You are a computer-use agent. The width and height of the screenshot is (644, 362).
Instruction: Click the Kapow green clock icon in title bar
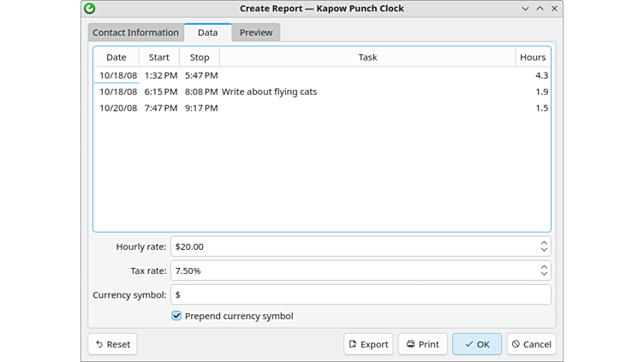point(90,9)
